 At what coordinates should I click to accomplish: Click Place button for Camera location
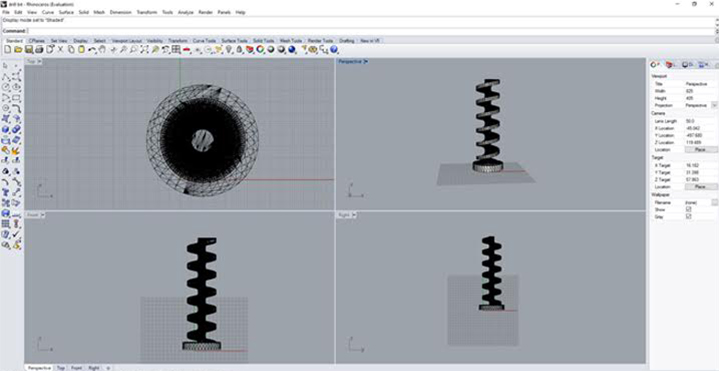(x=701, y=150)
